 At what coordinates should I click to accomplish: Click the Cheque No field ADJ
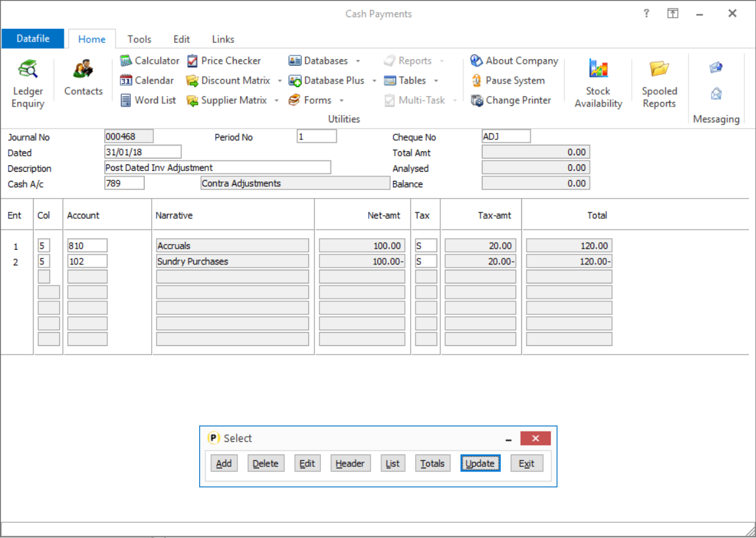[506, 137]
